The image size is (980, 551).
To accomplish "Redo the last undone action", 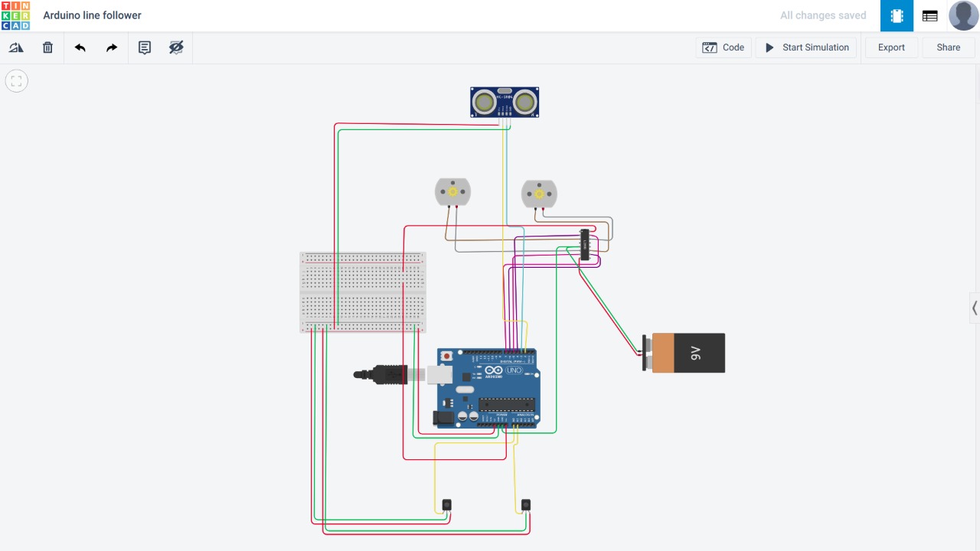I will pyautogui.click(x=112, y=47).
